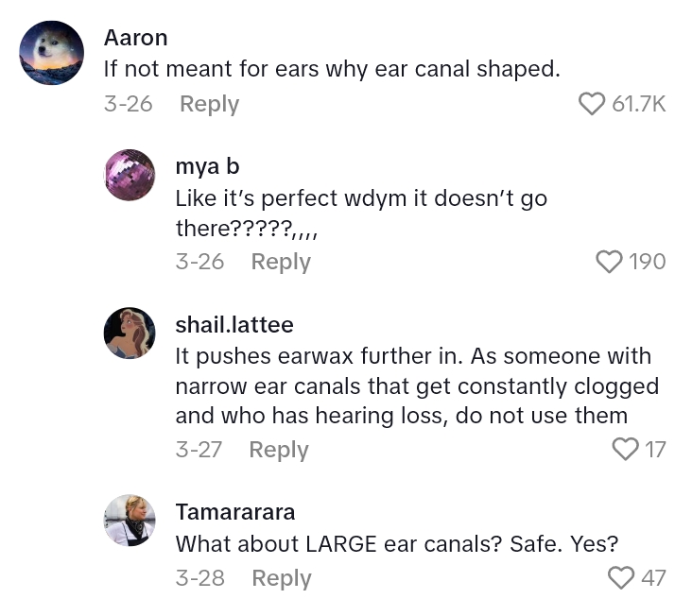Open Aaron's doge profile picture

52,53
